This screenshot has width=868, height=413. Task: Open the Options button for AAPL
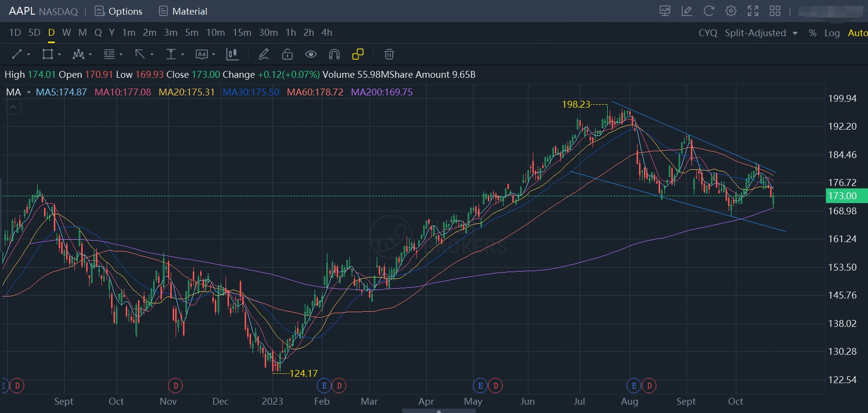pyautogui.click(x=118, y=11)
